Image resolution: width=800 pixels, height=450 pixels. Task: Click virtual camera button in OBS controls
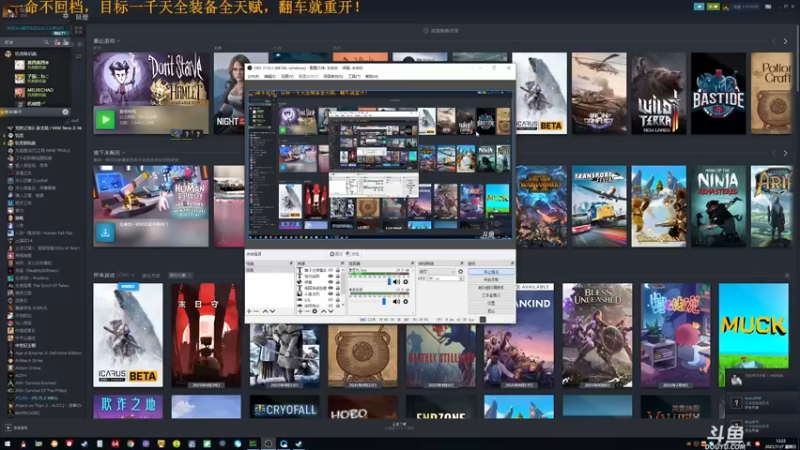coord(491,287)
